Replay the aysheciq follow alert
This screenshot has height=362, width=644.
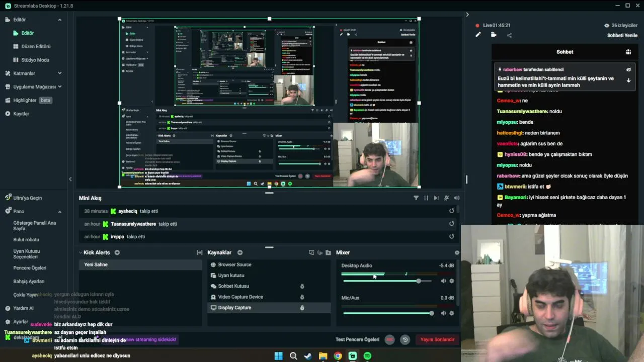click(451, 211)
